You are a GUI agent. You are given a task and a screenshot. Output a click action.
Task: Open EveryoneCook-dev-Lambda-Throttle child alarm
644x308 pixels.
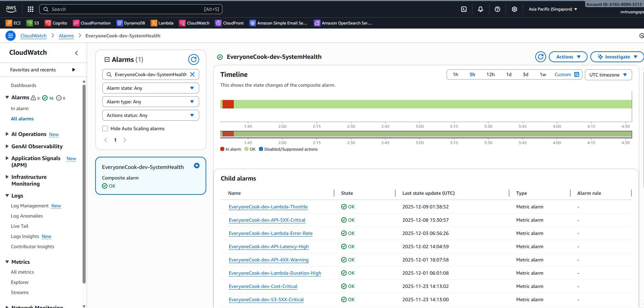click(268, 207)
